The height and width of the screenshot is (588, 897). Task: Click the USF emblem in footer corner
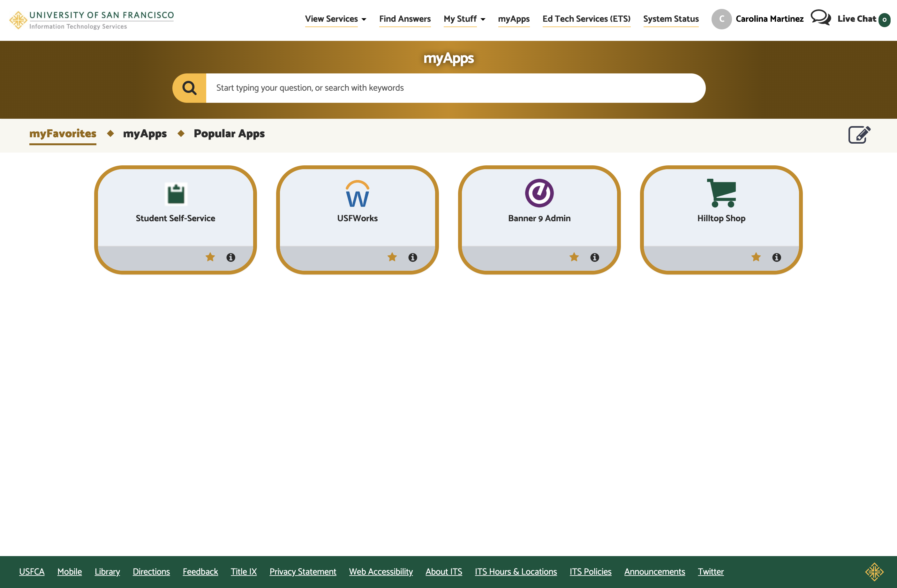click(874, 572)
